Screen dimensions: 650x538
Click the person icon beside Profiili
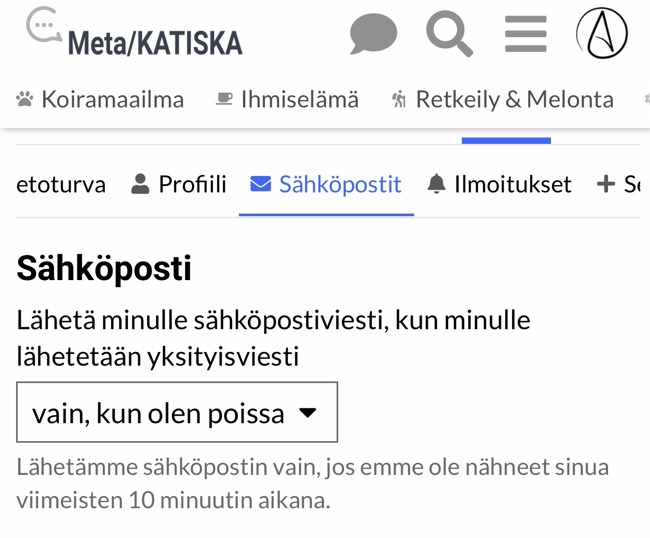[140, 184]
